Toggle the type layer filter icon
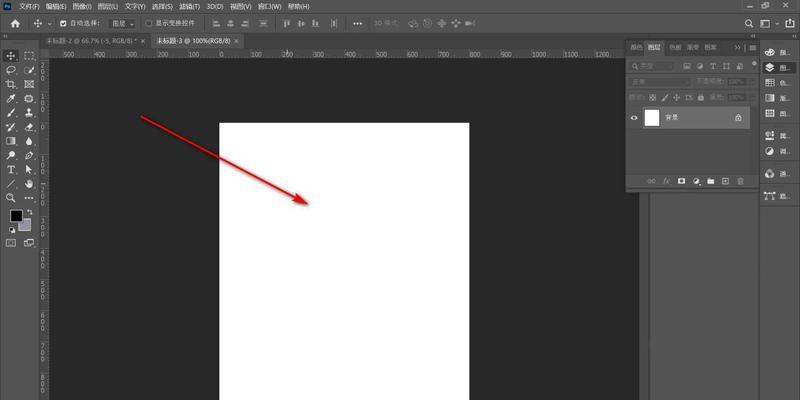The height and width of the screenshot is (400, 800). [x=713, y=66]
